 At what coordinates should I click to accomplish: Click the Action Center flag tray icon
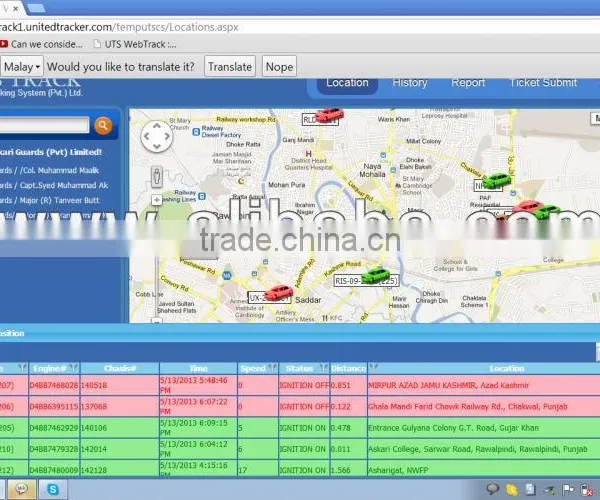(568, 489)
